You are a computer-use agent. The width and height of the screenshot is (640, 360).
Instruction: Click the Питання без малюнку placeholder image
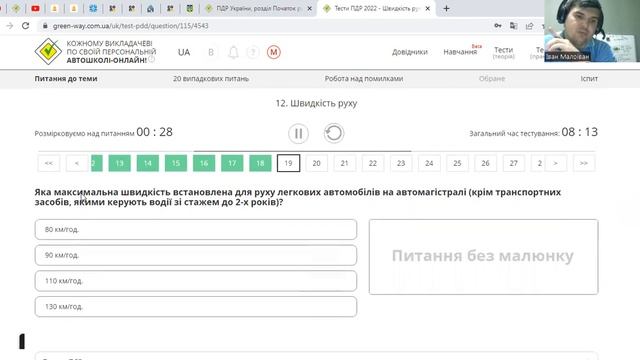[x=484, y=257]
